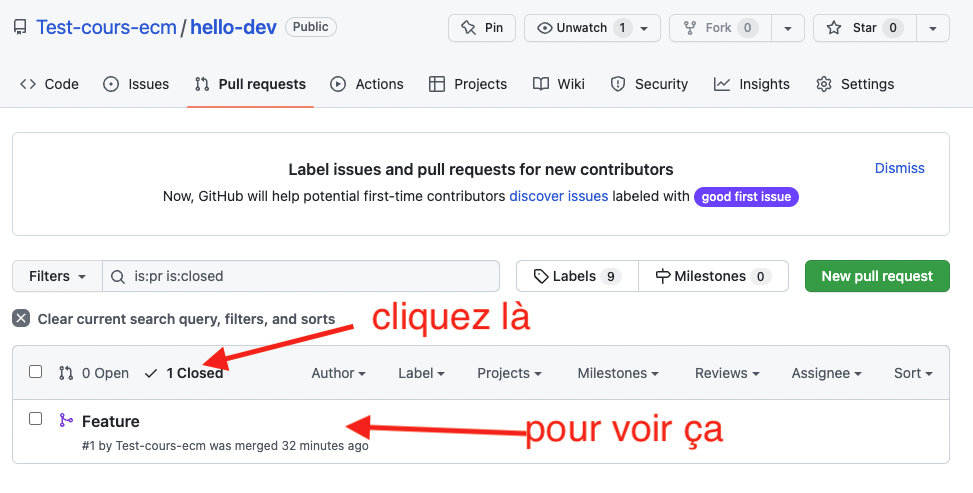Click the good first issue purple label

point(746,197)
